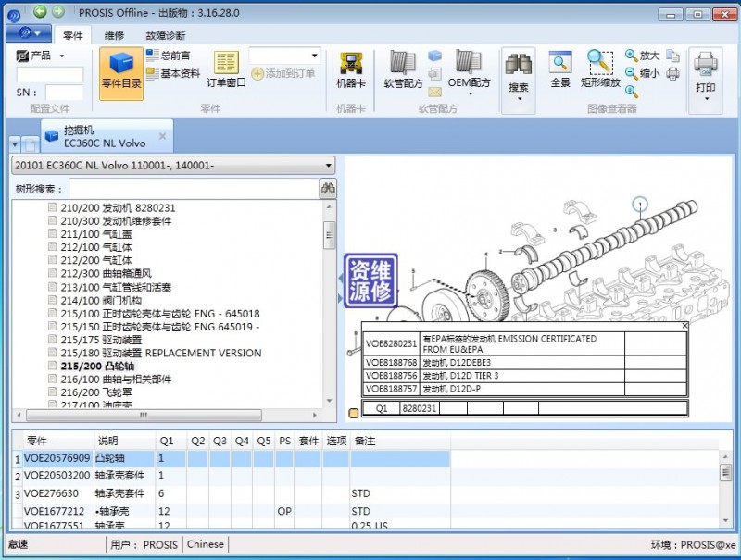
Task: Open 基本资料 basic data
Action: click(173, 74)
